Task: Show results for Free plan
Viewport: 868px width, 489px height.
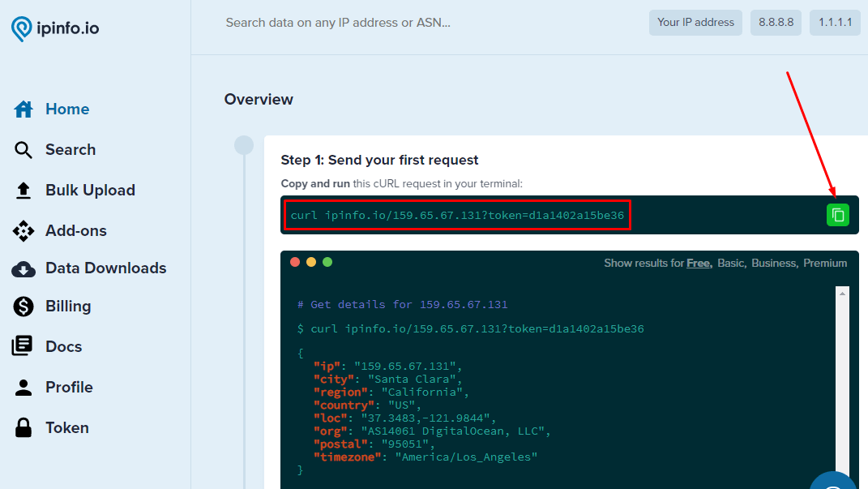Action: (x=698, y=263)
